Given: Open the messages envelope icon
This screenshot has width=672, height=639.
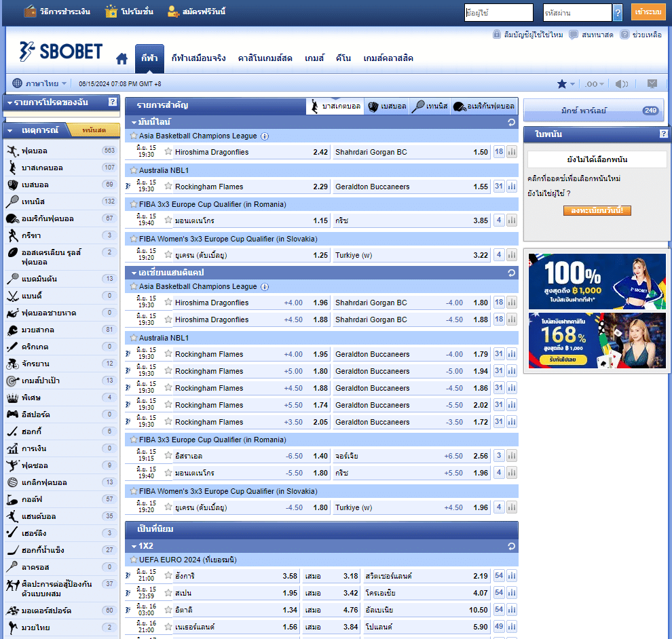Looking at the screenshot, I should tap(652, 84).
